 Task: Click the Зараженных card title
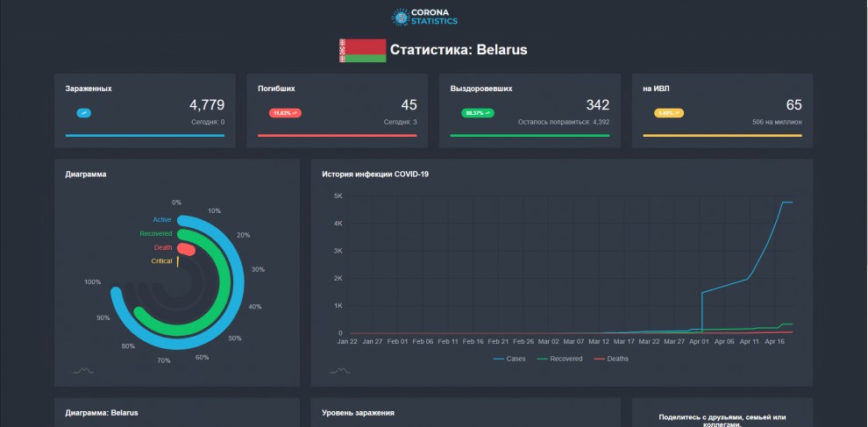pos(89,89)
